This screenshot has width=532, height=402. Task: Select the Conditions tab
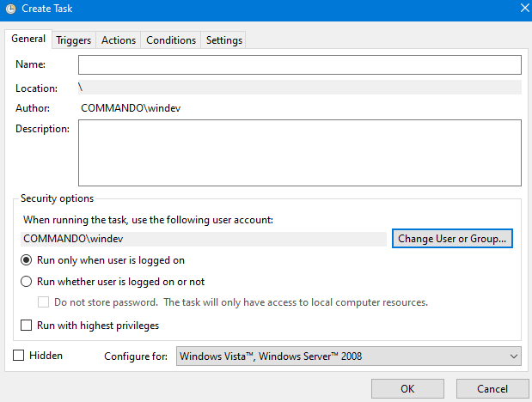171,40
